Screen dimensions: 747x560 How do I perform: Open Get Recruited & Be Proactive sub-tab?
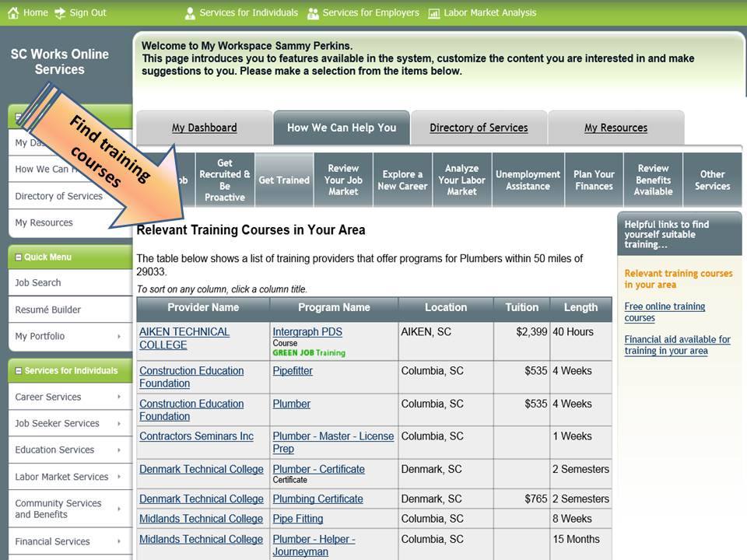coord(225,180)
